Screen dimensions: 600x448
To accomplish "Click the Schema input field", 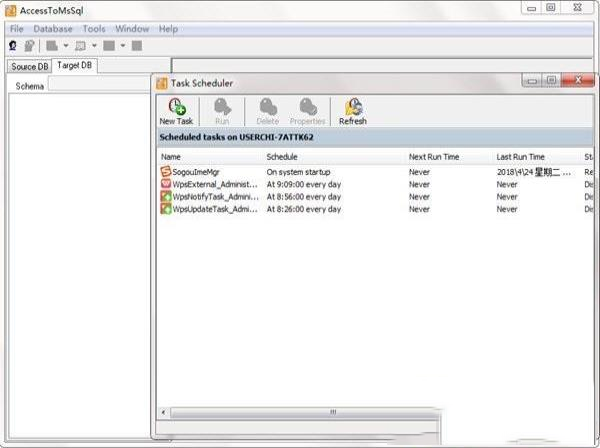I will [100, 83].
